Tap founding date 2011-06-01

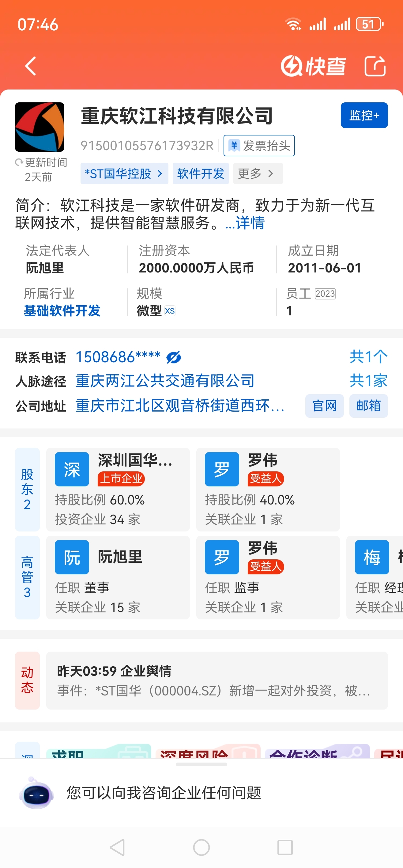coord(325,268)
